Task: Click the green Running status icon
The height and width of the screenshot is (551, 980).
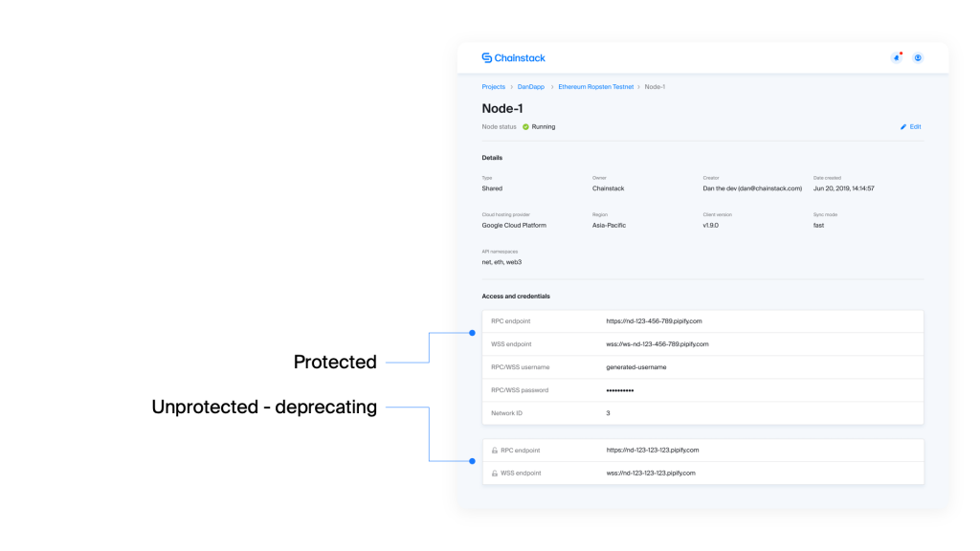Action: tap(525, 127)
